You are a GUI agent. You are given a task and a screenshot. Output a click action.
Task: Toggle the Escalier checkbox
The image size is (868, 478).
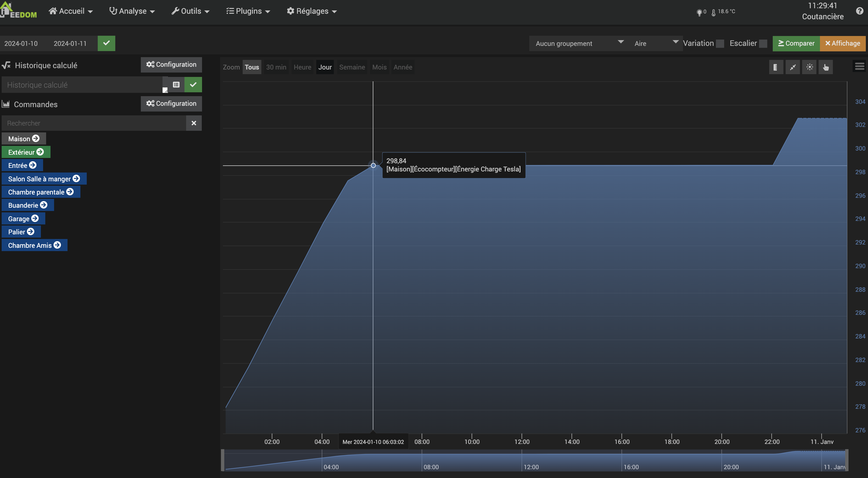tap(763, 43)
